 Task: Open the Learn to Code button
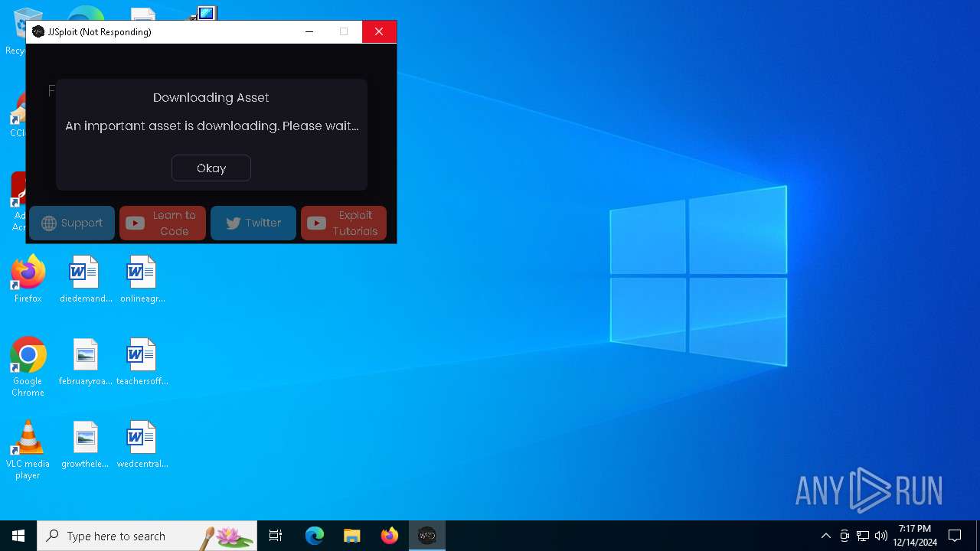162,223
